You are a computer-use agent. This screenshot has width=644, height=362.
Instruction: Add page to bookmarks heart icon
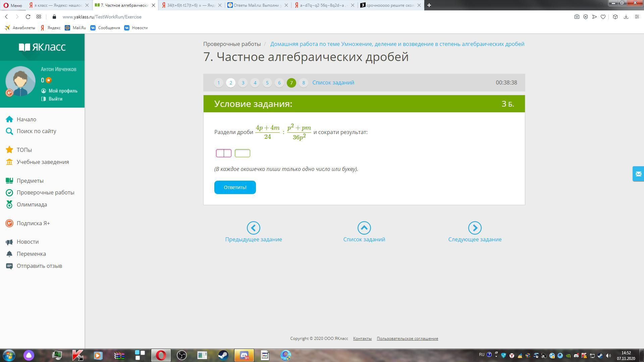pos(603,17)
